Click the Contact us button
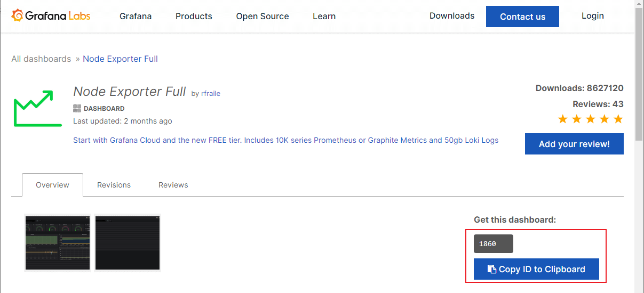The height and width of the screenshot is (293, 644). (x=522, y=17)
